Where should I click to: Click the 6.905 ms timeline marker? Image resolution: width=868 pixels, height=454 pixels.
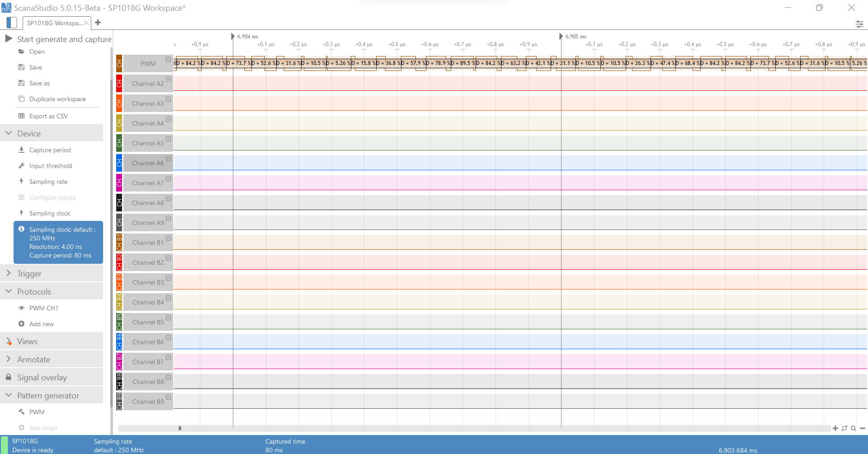(561, 37)
